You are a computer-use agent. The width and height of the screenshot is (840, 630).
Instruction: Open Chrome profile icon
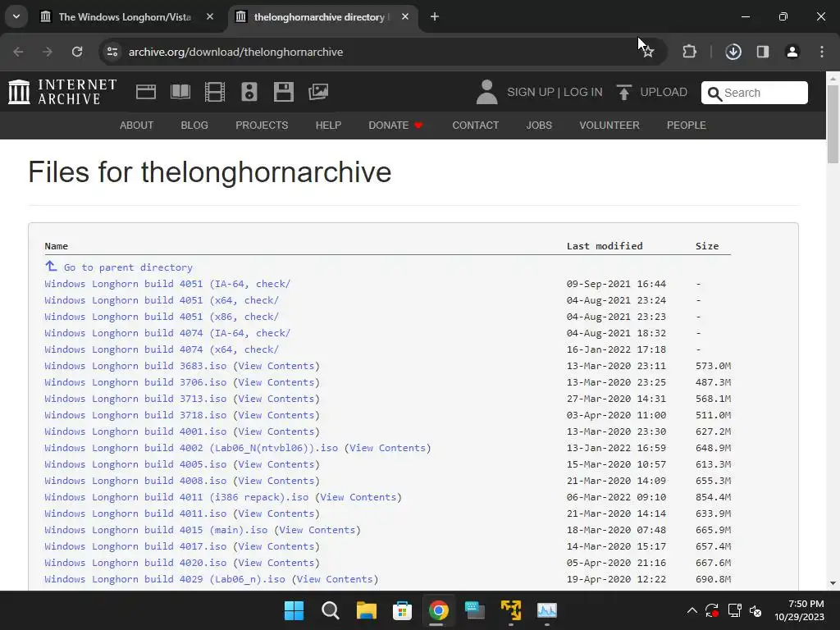[x=792, y=52]
